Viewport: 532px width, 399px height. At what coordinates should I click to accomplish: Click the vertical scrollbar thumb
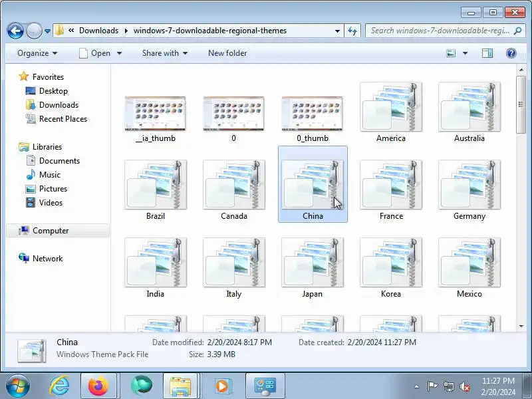(521, 104)
